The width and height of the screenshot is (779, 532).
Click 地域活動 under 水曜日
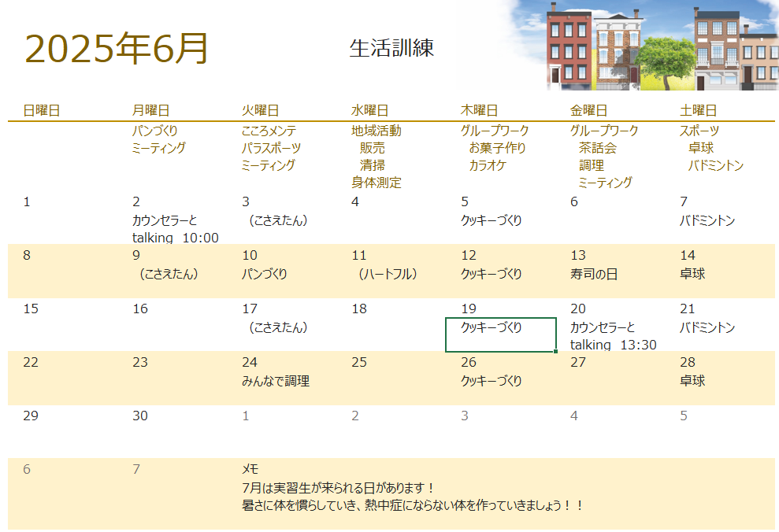coord(376,131)
